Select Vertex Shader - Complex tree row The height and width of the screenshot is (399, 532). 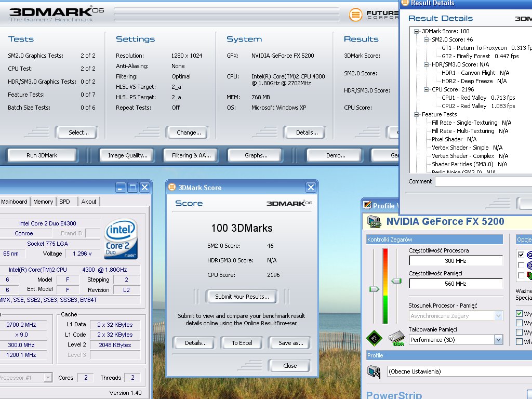[470, 156]
